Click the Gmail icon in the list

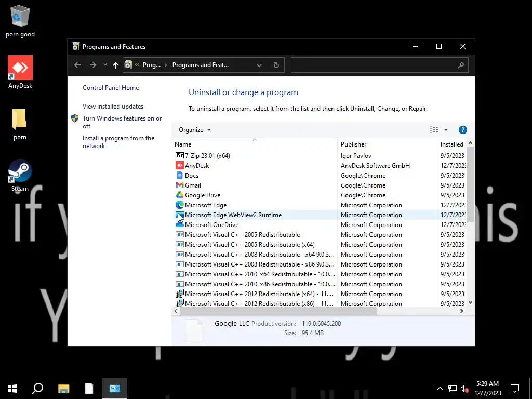click(x=179, y=185)
